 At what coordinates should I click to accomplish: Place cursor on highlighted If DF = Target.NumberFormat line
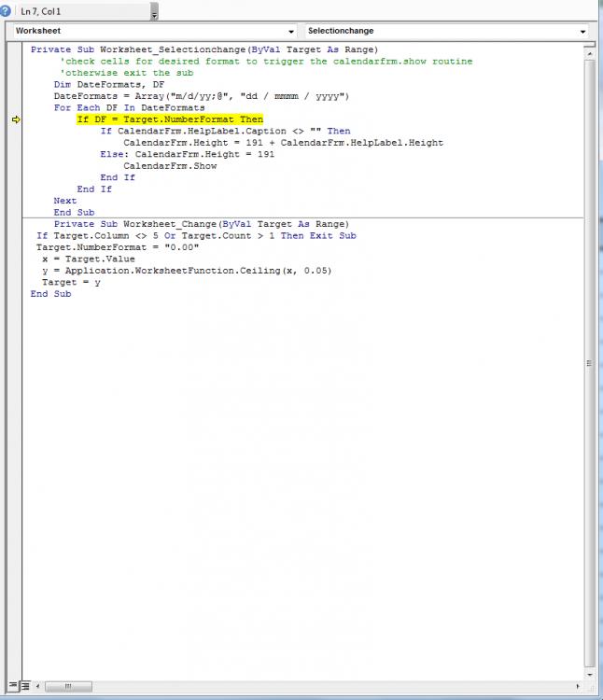(170, 119)
